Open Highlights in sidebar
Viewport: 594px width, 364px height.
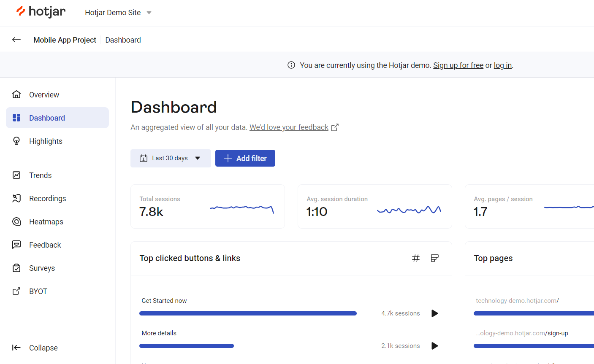click(x=57, y=141)
